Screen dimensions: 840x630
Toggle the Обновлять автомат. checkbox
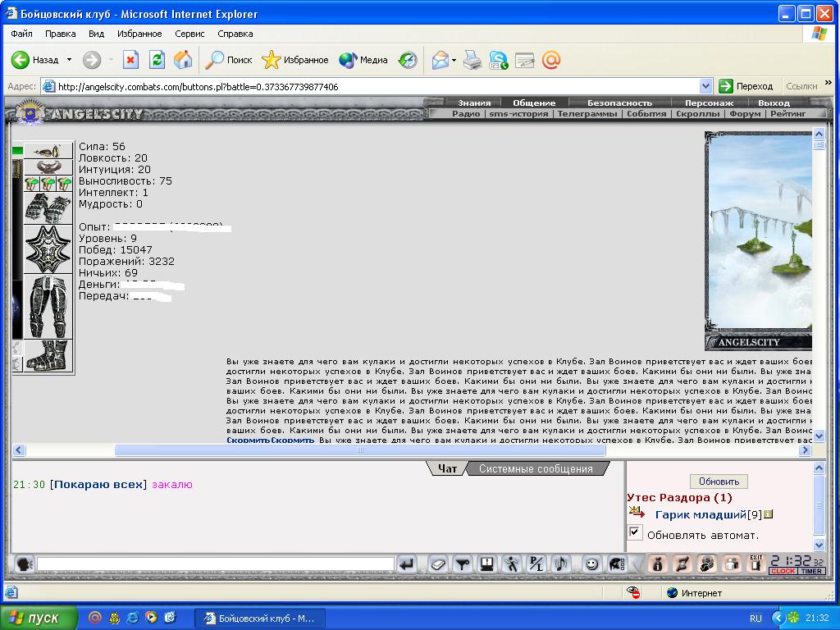(635, 533)
